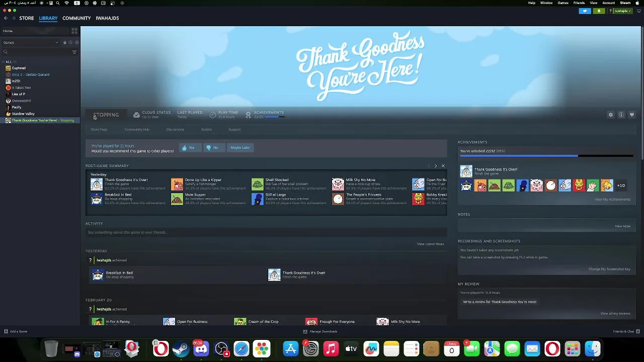
Task: Open the Store Page link
Action: [x=99, y=129]
